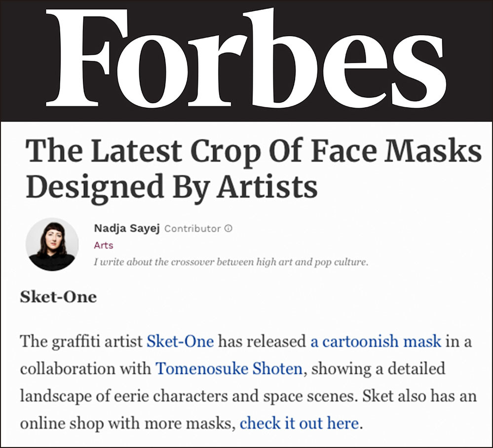Visit the Tomenosuke Shoten link

pos(229,368)
